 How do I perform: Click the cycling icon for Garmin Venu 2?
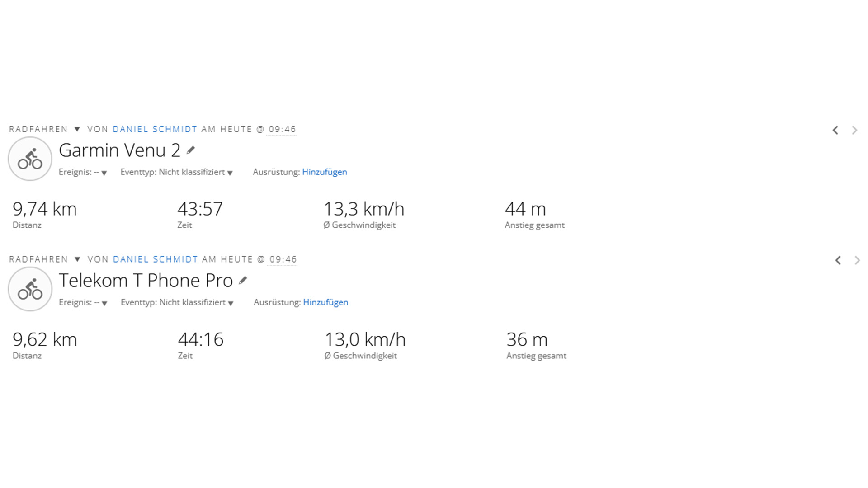point(30,159)
